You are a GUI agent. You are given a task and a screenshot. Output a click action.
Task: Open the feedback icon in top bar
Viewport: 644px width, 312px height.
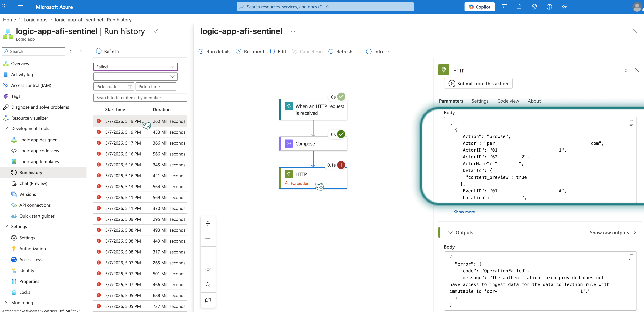(x=564, y=7)
